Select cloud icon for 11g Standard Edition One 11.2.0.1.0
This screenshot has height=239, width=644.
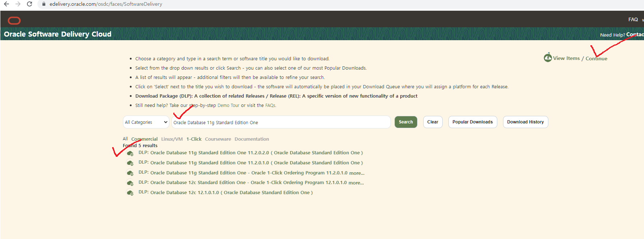tap(130, 163)
